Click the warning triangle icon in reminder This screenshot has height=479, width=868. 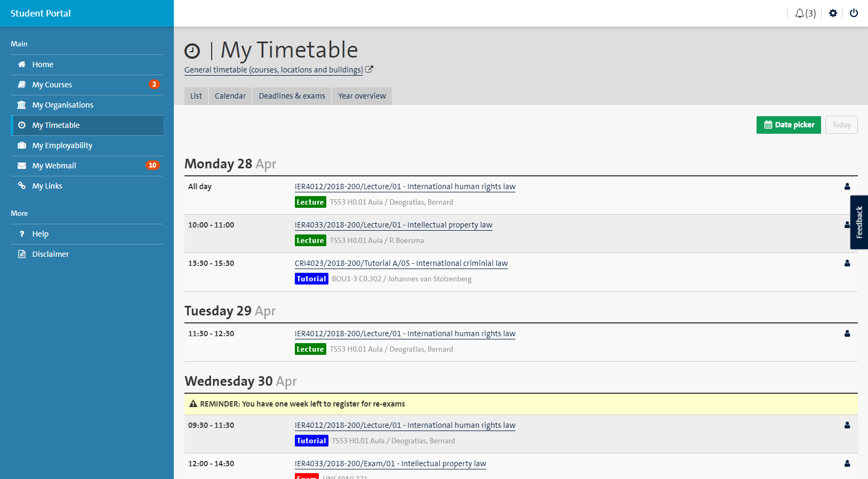[193, 404]
